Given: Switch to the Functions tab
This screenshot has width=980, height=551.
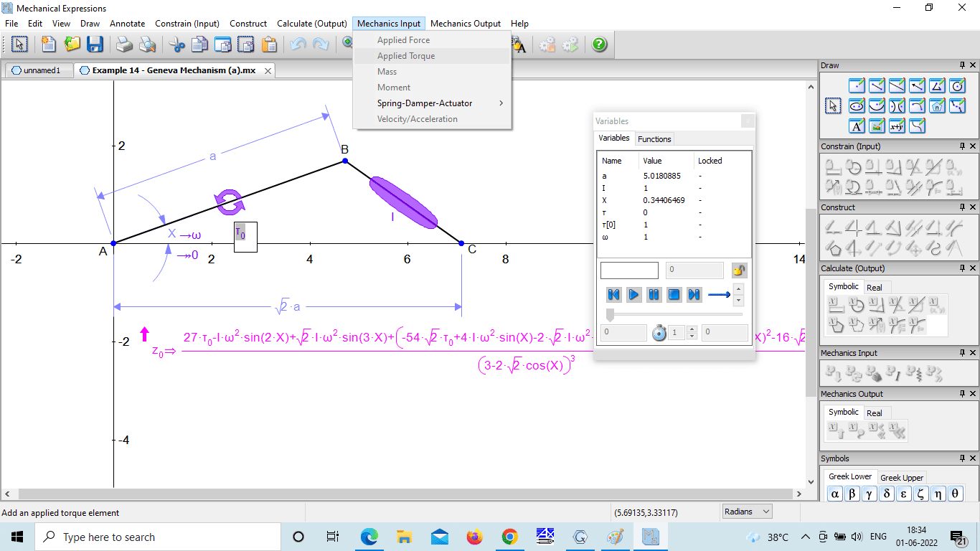Looking at the screenshot, I should (654, 139).
